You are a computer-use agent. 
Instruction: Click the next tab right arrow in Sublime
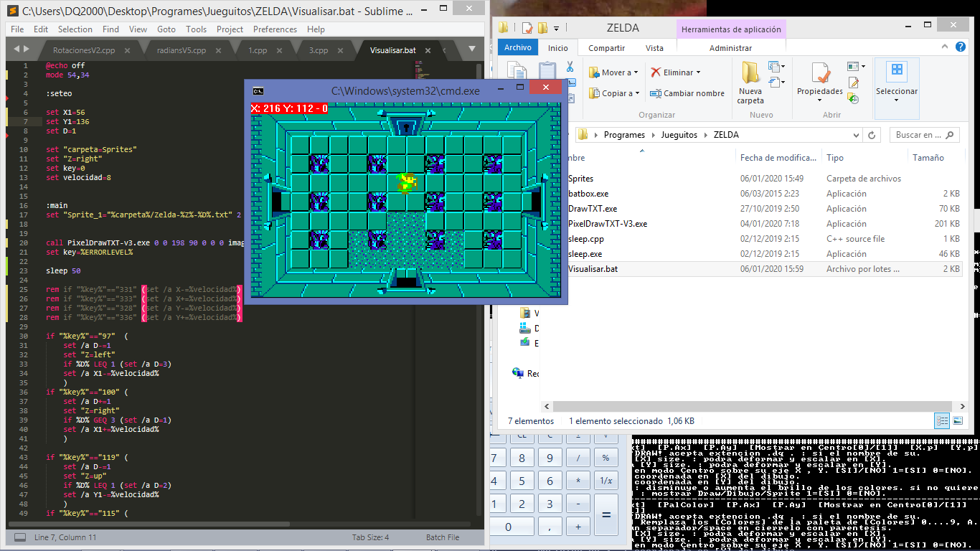(26, 50)
